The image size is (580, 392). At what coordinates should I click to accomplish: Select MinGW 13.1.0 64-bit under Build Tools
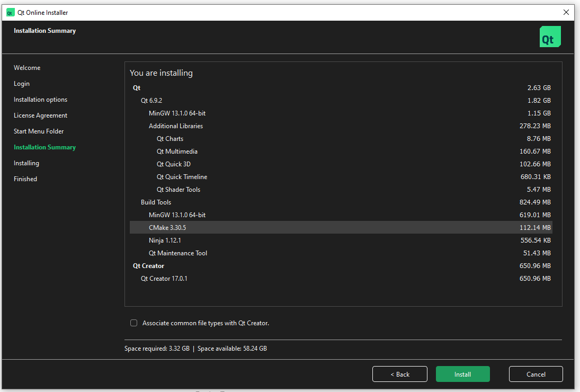[341, 215]
